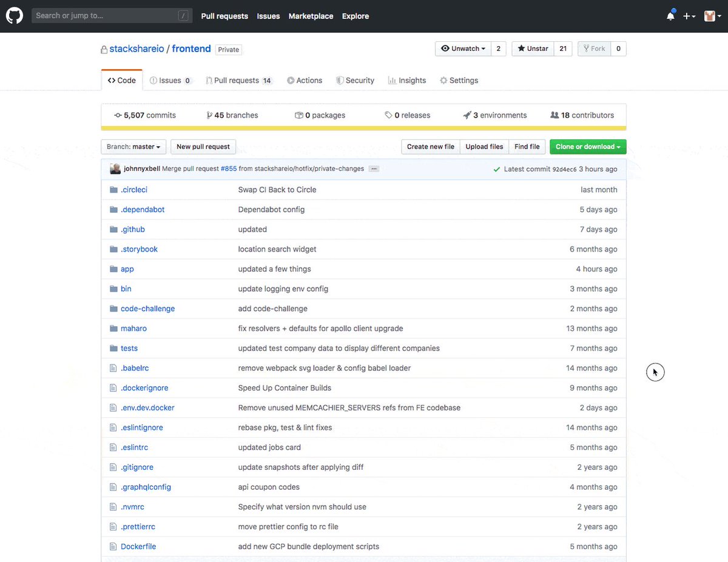
Task: Open notifications via the bell icon
Action: 670,16
